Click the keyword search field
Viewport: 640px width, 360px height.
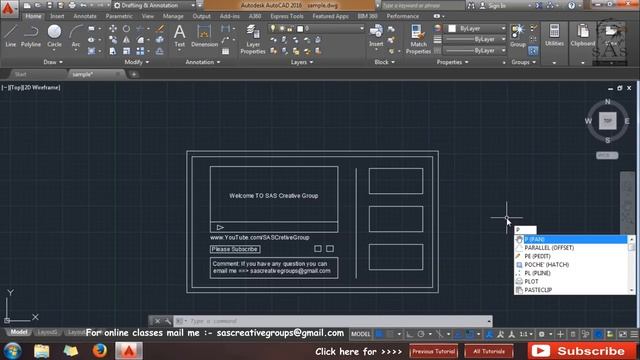click(x=423, y=5)
